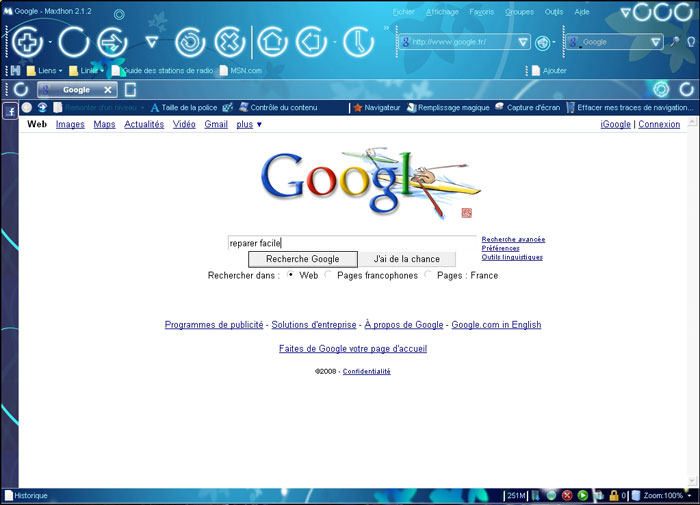Click J'ai de la chance button
Viewport: 700px width, 505px height.
407,259
